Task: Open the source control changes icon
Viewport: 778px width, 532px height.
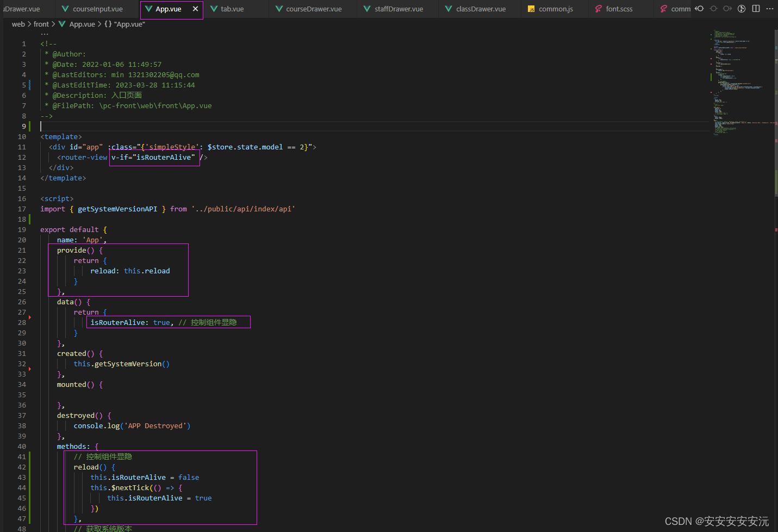Action: [742, 9]
